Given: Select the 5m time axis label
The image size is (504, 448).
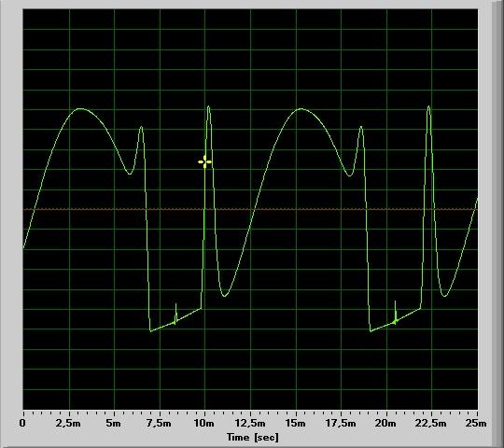Looking at the screenshot, I should [x=114, y=423].
